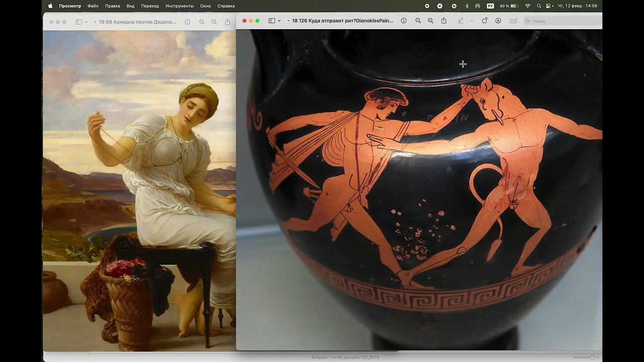
Task: Switch the РУ keyboard input source
Action: (491, 6)
